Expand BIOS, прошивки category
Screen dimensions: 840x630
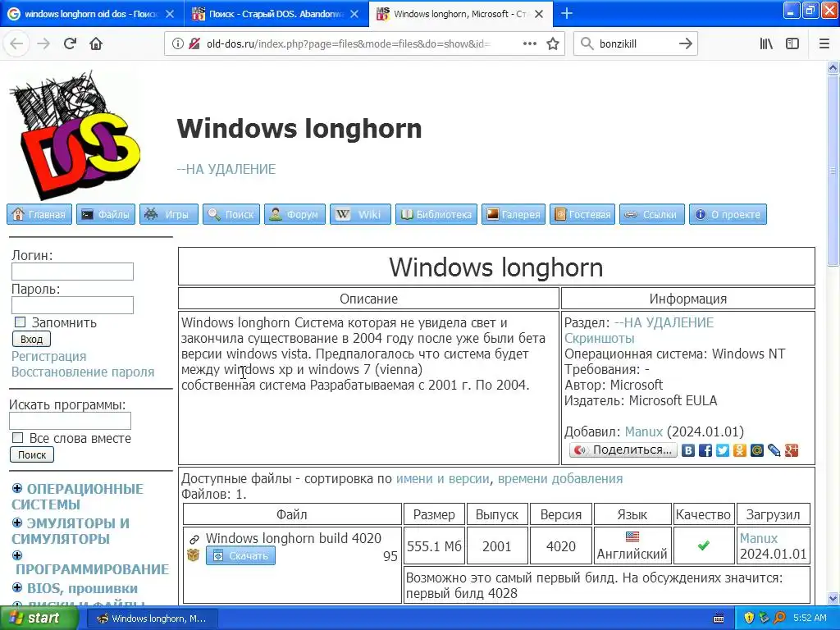17,587
